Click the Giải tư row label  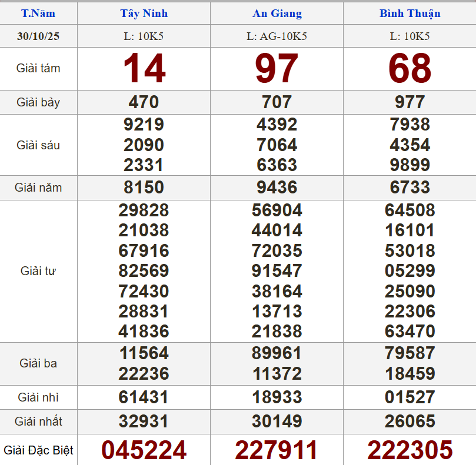(38, 271)
